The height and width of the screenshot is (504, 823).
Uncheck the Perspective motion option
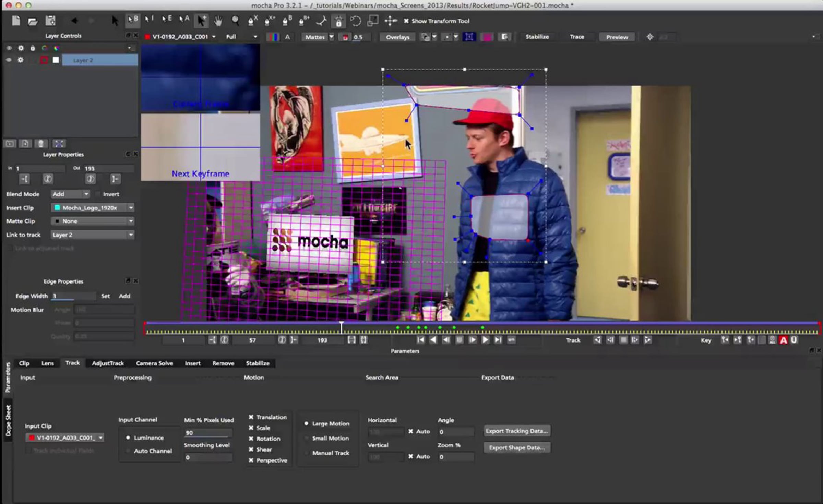pos(251,460)
